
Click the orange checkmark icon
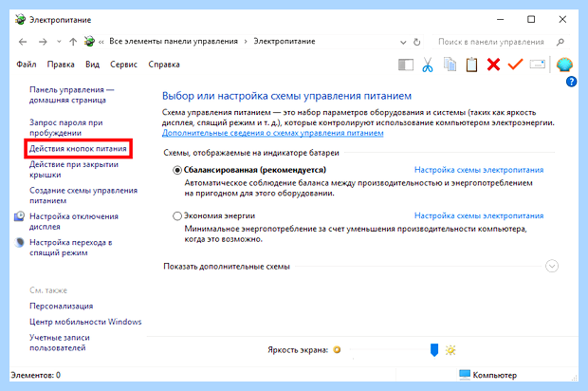coord(515,65)
